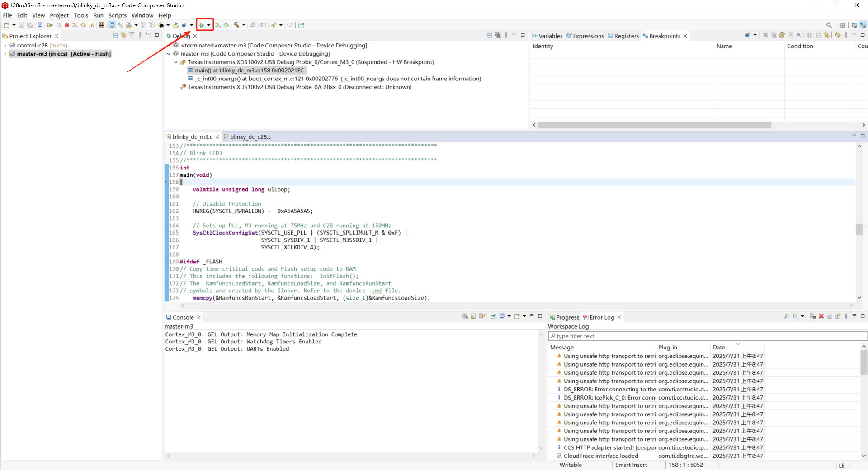The height and width of the screenshot is (470, 868).
Task: Click the Debug bug icon in toolbar
Action: [202, 25]
